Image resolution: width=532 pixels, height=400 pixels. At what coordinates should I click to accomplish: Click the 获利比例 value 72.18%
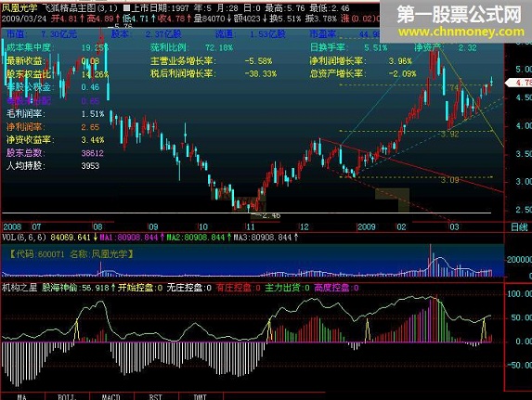tap(219, 48)
